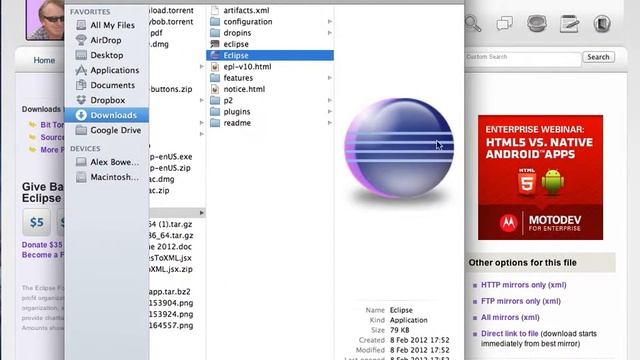640x360 pixels.
Task: Click the Become a F link
Action: point(43,255)
